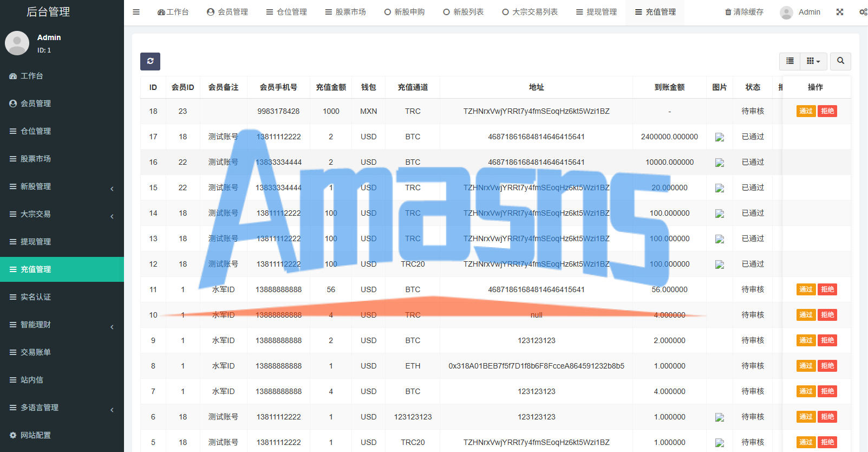868x452 pixels.
Task: Click phone number 9983178428
Action: pos(278,111)
